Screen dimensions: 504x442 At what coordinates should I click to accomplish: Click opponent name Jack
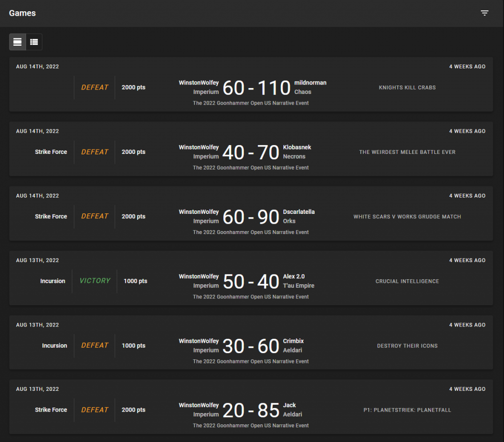(289, 405)
